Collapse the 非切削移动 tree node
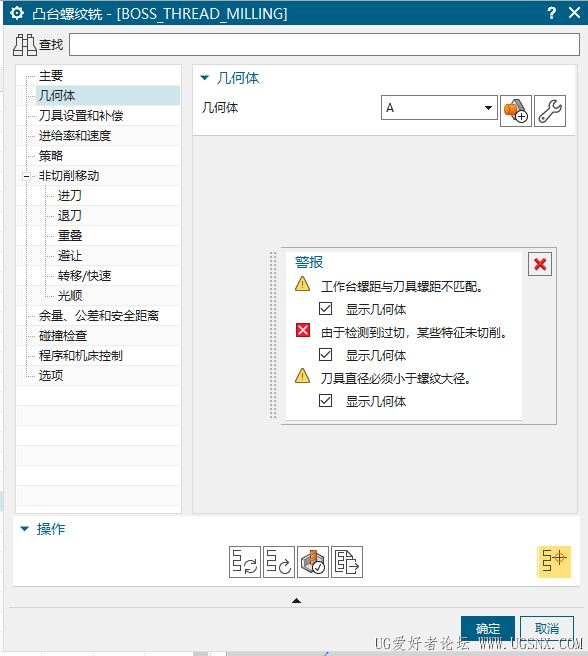 26,176
